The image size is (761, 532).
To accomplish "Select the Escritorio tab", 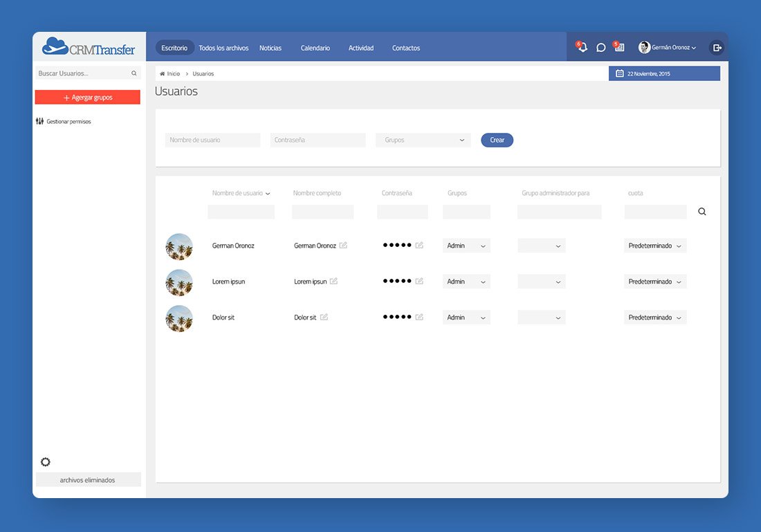I will (x=174, y=48).
